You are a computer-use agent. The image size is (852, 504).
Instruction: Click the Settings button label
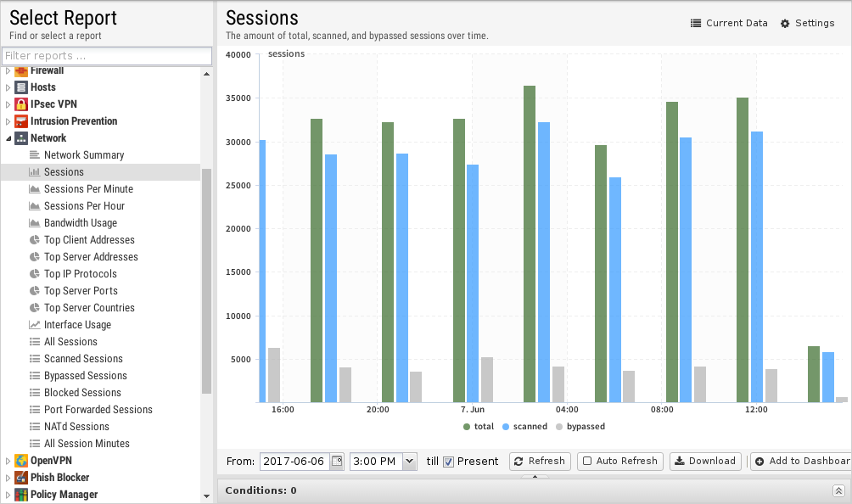tap(815, 24)
